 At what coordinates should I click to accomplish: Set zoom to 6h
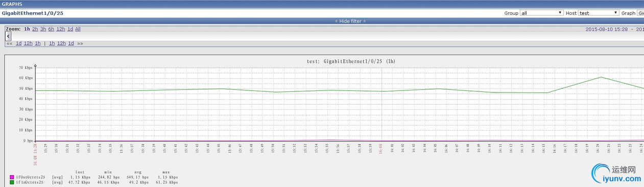[x=51, y=29]
